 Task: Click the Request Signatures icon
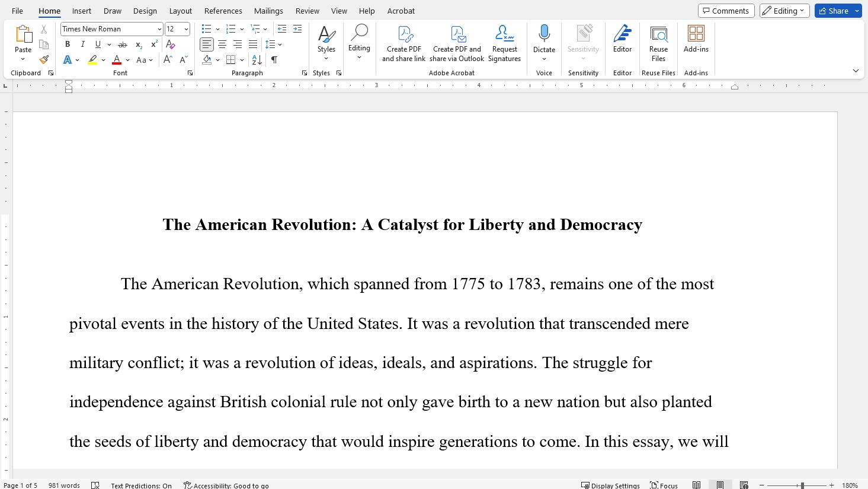(x=504, y=34)
